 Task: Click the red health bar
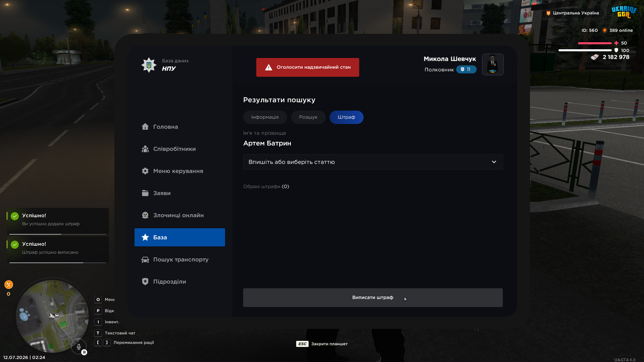595,43
